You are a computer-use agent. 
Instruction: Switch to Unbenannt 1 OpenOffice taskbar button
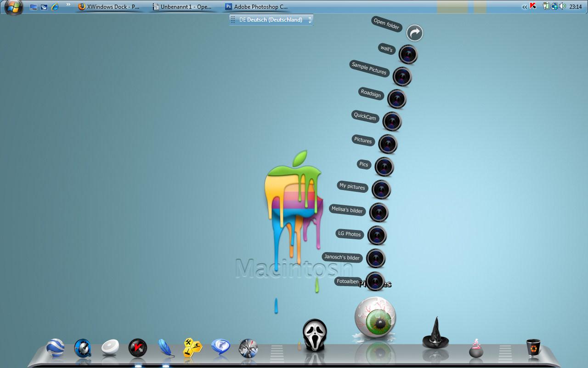click(x=182, y=7)
